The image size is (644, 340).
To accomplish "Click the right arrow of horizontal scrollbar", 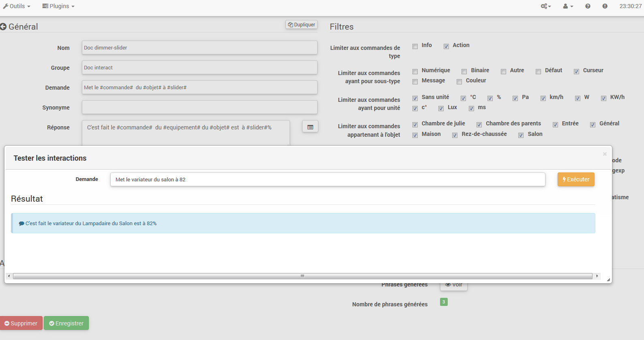I will [597, 276].
